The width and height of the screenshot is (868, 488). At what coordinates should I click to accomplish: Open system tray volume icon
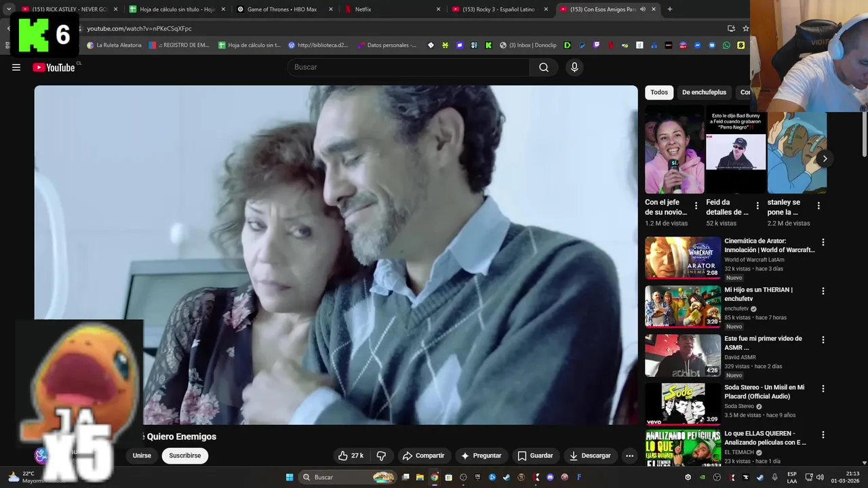pos(820,477)
